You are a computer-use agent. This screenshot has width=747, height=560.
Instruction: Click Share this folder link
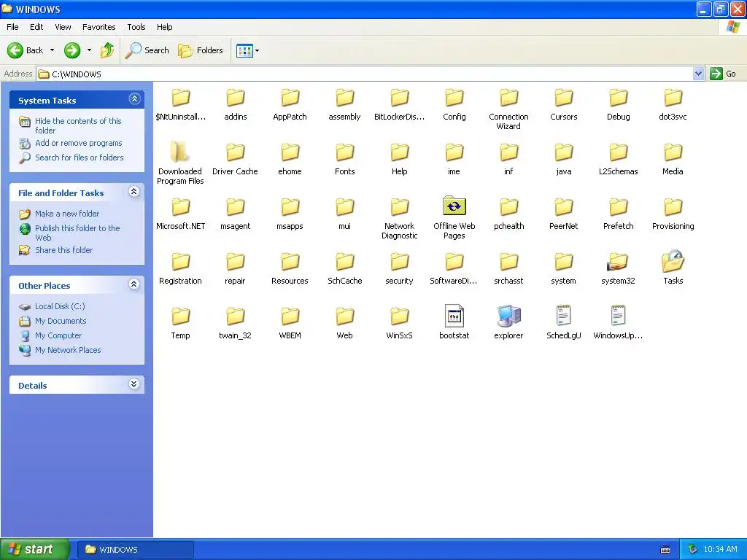[x=64, y=250]
